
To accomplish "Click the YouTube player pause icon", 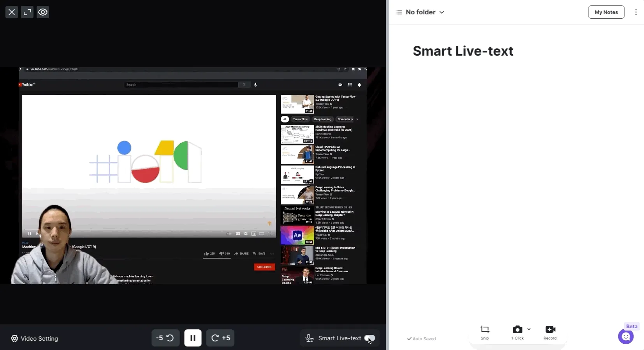I will point(29,234).
